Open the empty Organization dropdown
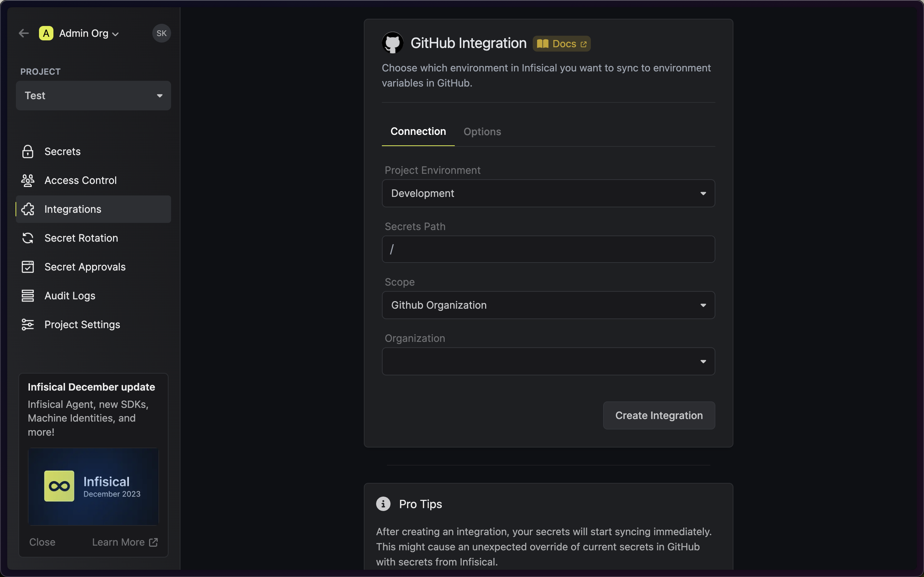 pyautogui.click(x=548, y=361)
